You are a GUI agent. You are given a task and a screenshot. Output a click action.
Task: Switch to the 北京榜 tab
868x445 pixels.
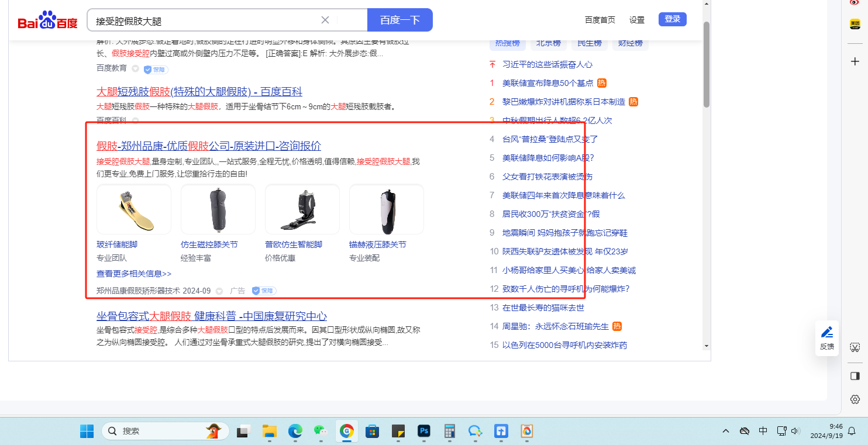(x=548, y=43)
